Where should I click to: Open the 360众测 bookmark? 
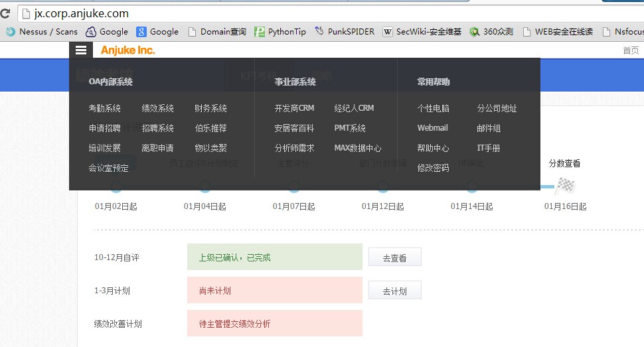click(x=491, y=32)
